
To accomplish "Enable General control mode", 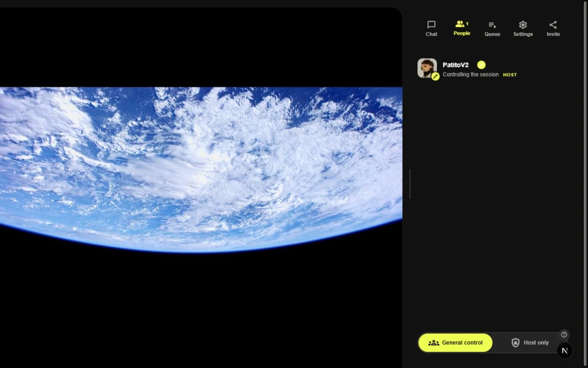I will click(x=455, y=342).
